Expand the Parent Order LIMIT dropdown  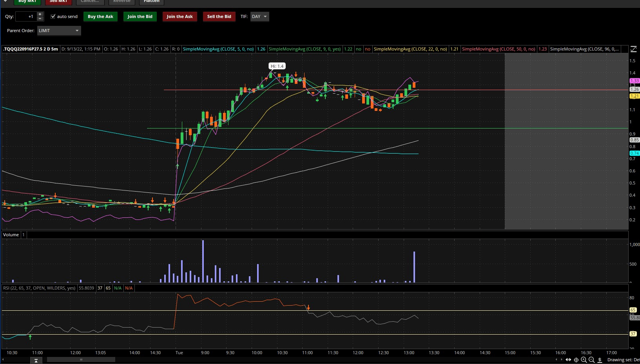(59, 31)
